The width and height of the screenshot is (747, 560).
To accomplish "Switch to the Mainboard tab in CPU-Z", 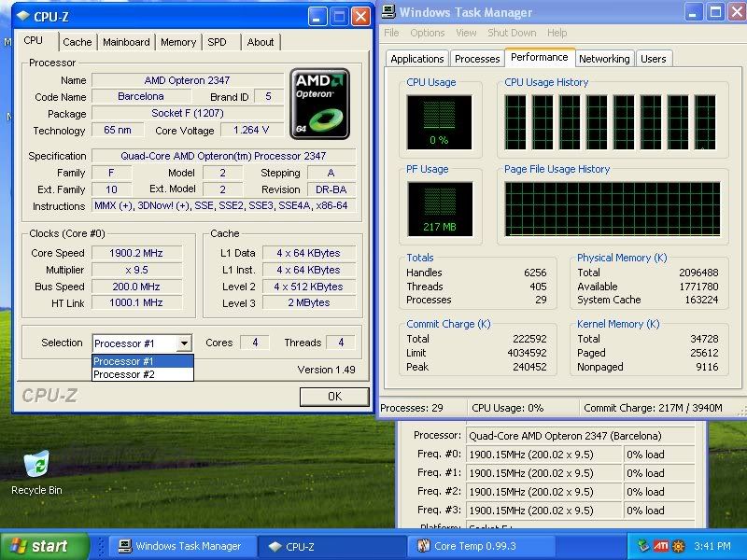I will point(126,42).
